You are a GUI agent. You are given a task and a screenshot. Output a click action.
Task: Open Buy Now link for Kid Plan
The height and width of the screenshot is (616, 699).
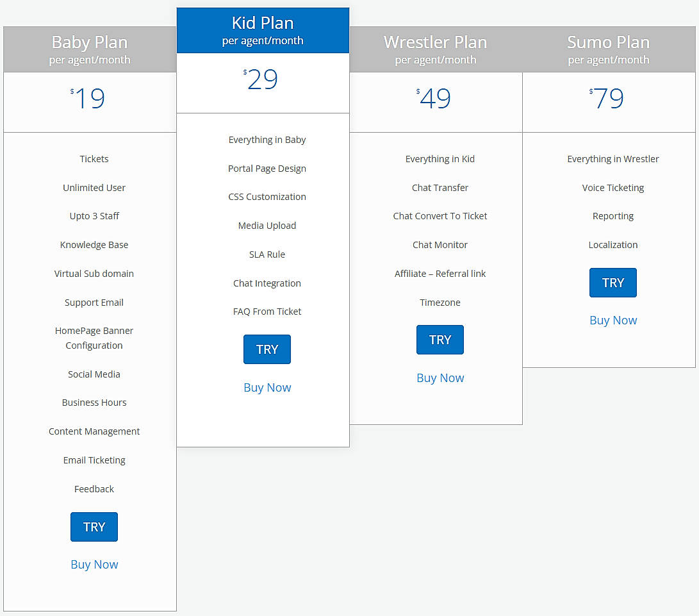267,388
